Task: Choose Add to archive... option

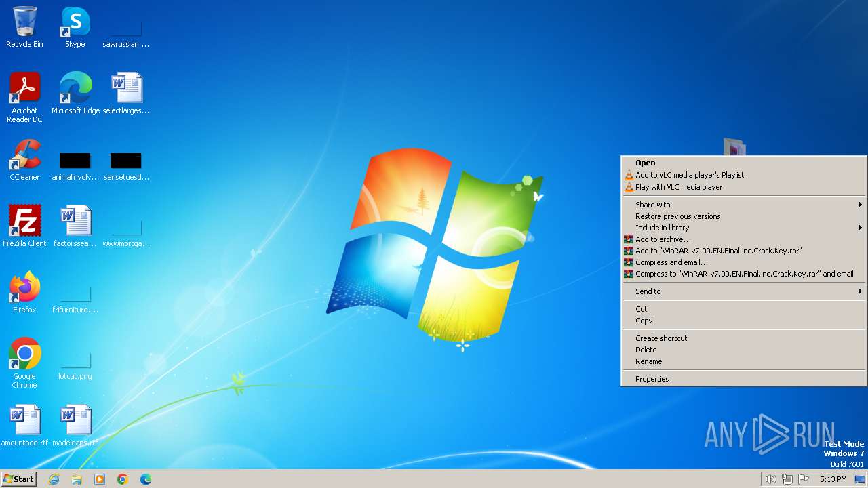Action: [744, 239]
